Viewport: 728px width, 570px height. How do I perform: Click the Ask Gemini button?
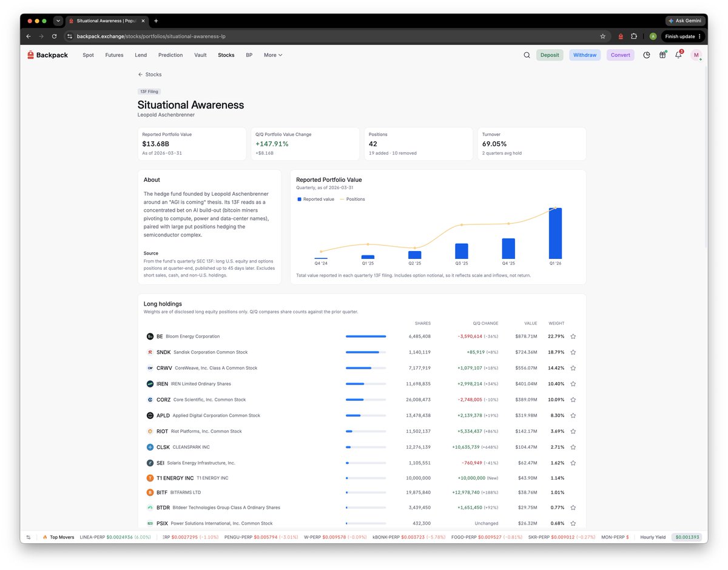click(x=685, y=21)
